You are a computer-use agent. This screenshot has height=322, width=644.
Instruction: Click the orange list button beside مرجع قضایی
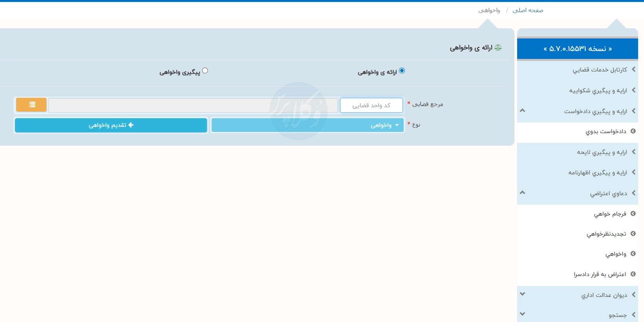(x=31, y=105)
